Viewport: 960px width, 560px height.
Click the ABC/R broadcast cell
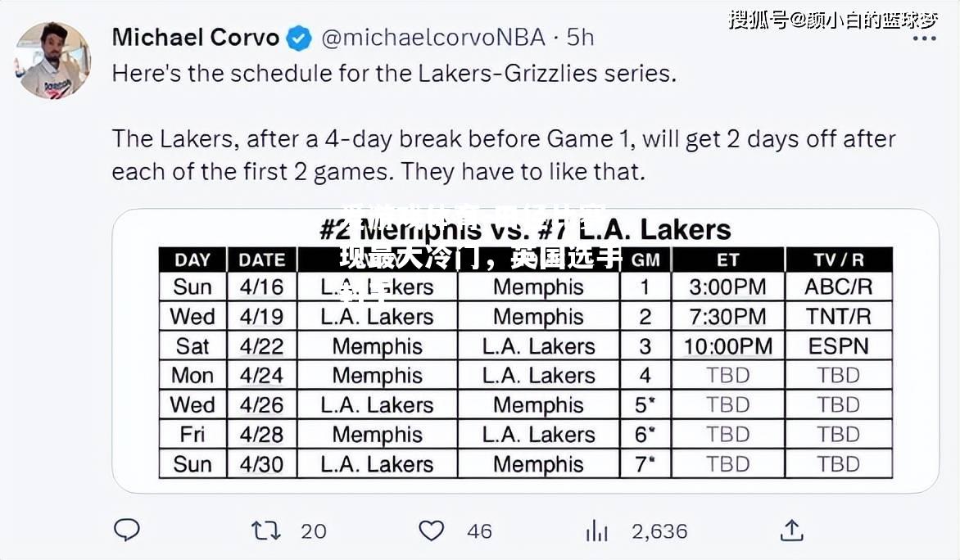coord(838,287)
